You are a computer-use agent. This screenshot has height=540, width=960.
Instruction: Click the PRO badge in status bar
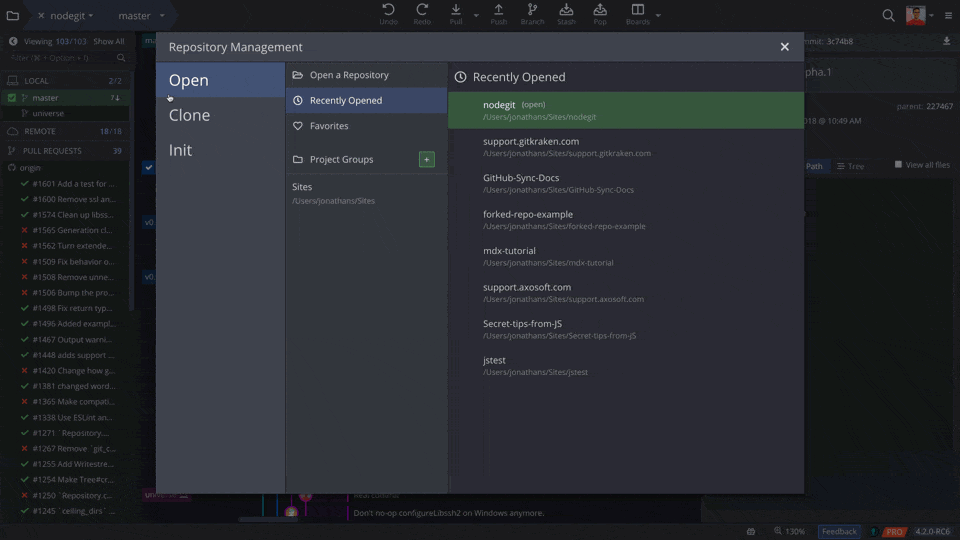coord(894,531)
